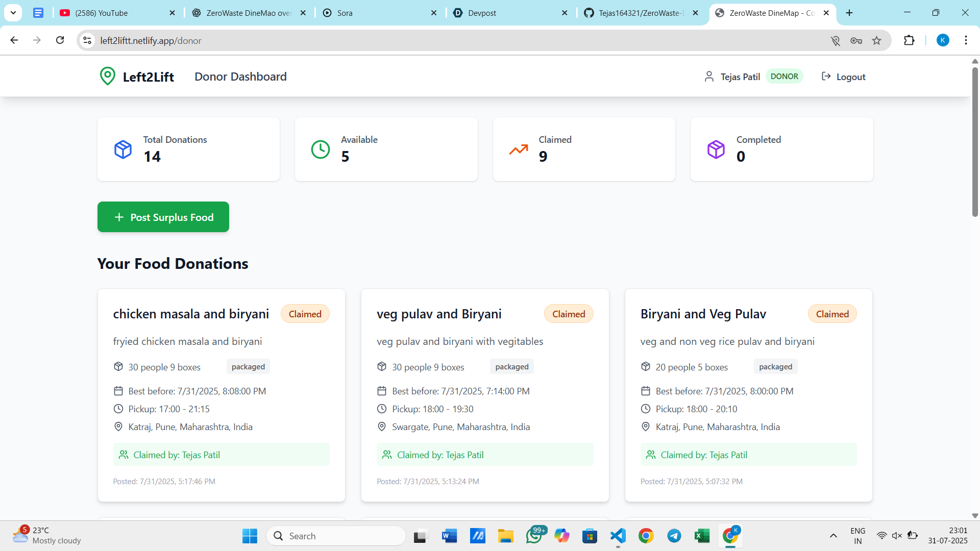Open Chrome three-dot menu
The height and width of the screenshot is (551, 980).
pyautogui.click(x=966, y=40)
